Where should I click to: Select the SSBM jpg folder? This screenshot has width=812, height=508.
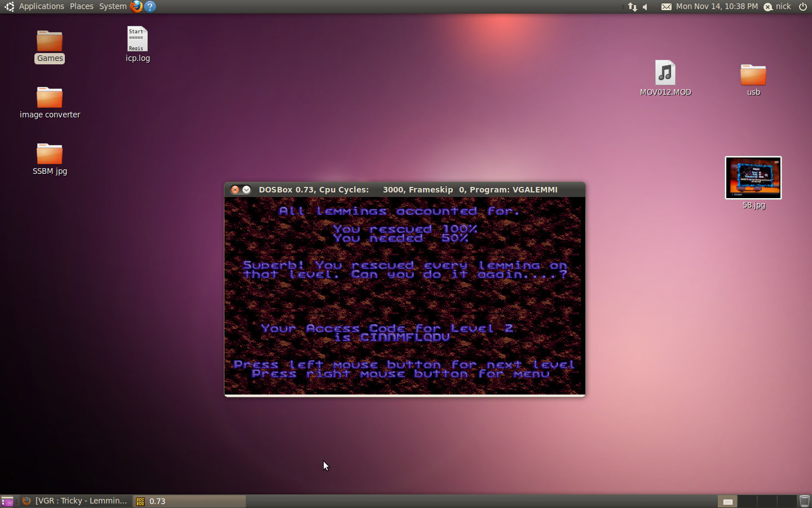click(x=50, y=155)
